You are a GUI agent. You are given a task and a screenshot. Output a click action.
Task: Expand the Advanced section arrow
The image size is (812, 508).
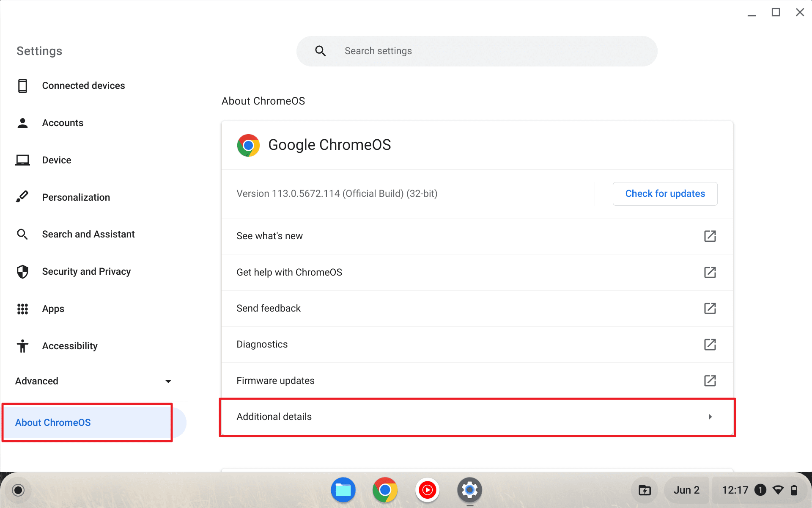[168, 381]
